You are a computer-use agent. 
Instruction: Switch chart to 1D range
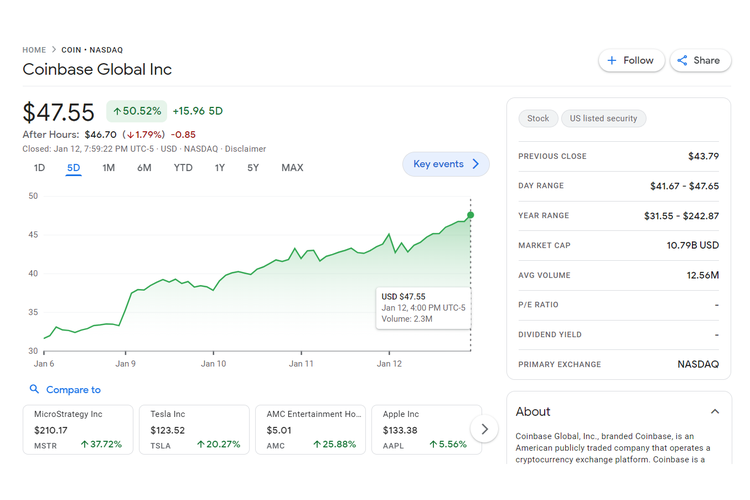click(39, 168)
